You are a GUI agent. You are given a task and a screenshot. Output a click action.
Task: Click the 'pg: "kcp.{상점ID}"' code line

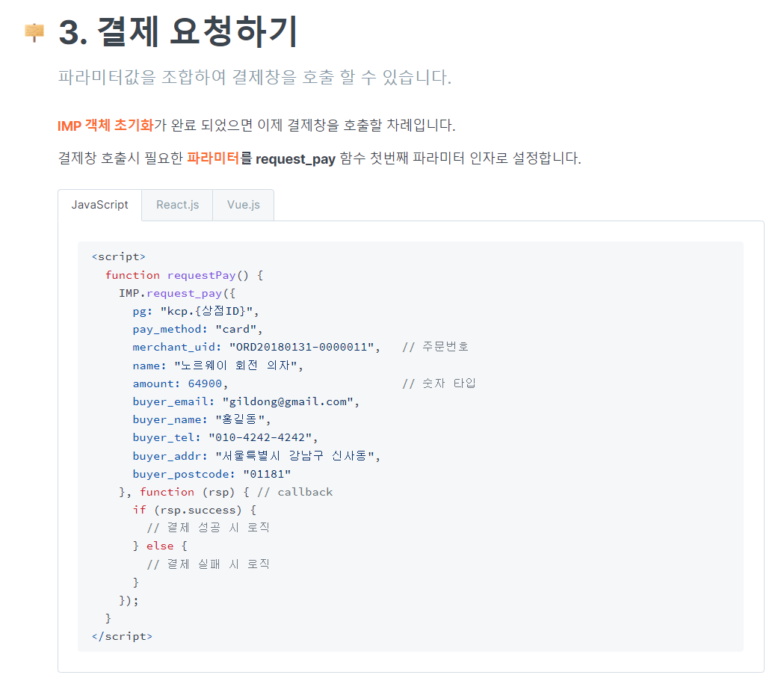196,311
